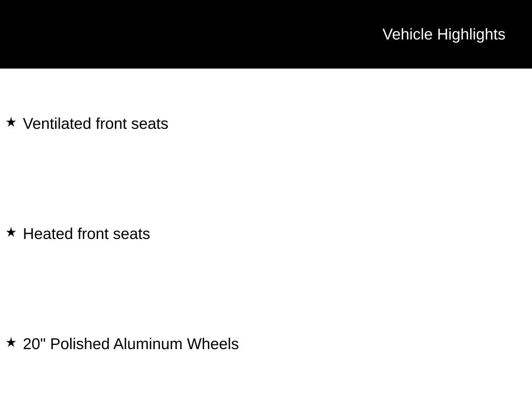Select the word "Vehicle" in the header
532x399 pixels.
(407, 34)
